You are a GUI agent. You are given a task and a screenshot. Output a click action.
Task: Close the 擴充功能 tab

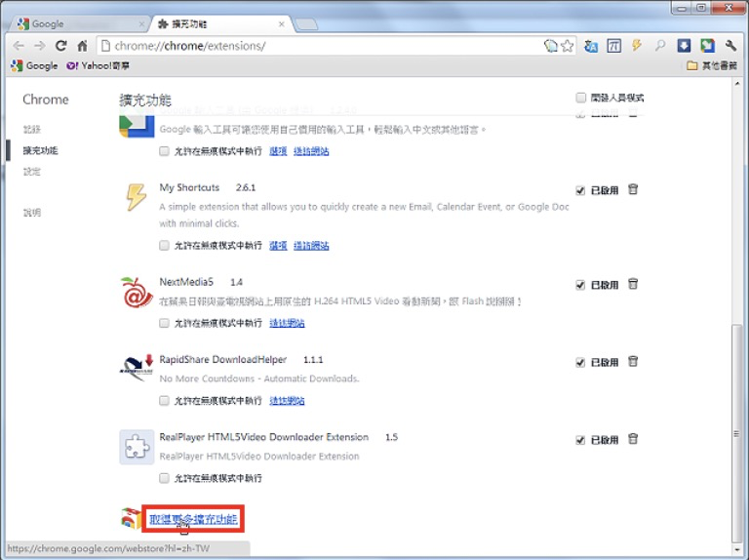coord(281,23)
